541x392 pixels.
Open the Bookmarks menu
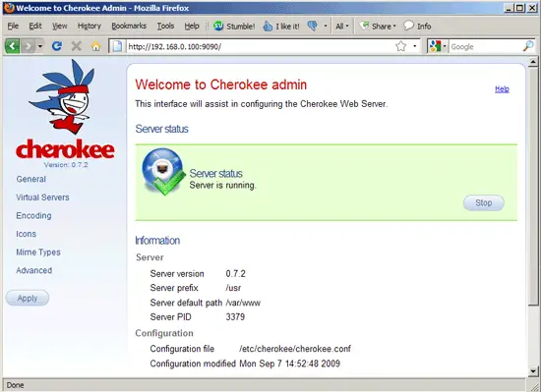click(129, 26)
